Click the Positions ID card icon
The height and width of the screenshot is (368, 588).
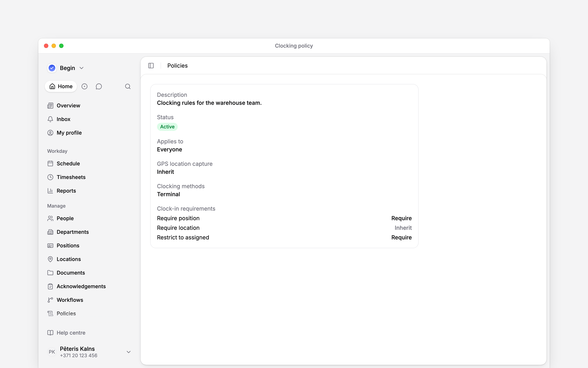coord(50,246)
